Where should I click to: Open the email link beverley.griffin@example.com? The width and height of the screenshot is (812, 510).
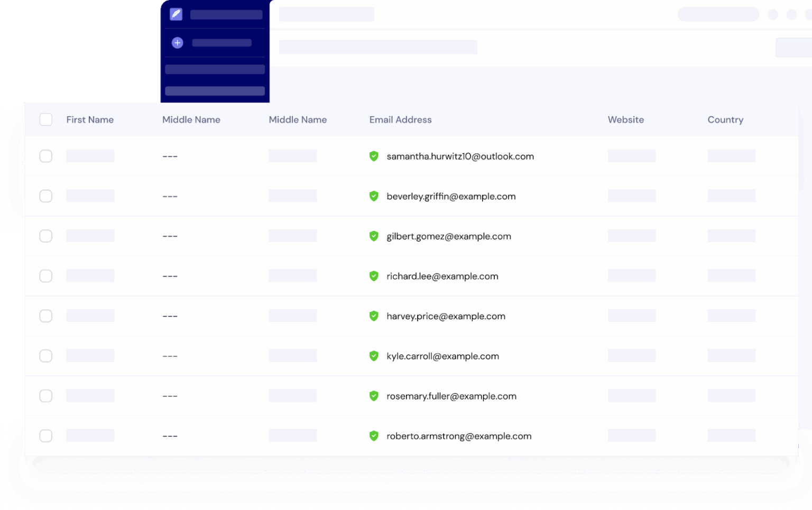point(451,196)
